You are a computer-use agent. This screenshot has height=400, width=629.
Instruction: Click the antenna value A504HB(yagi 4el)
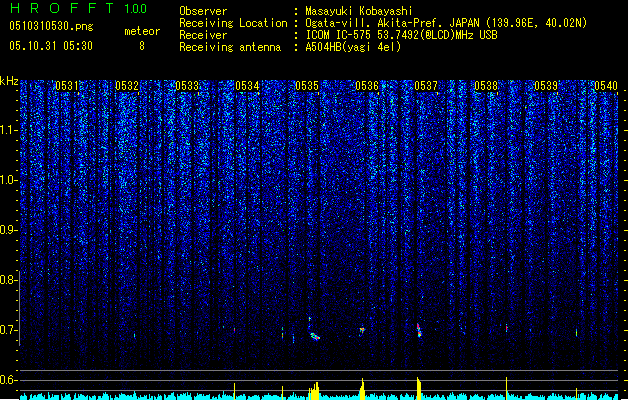tap(353, 47)
